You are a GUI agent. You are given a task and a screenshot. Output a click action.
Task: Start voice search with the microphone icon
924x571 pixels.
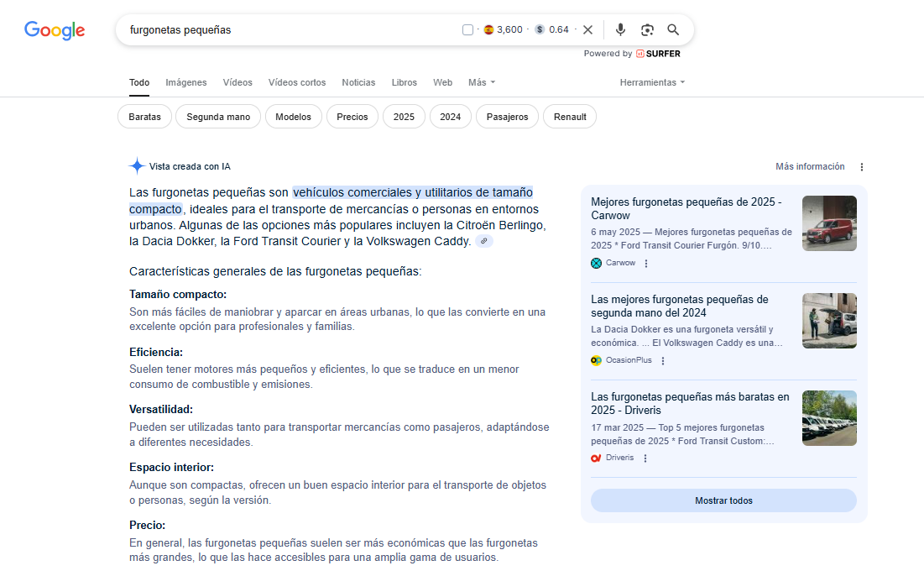pos(620,29)
